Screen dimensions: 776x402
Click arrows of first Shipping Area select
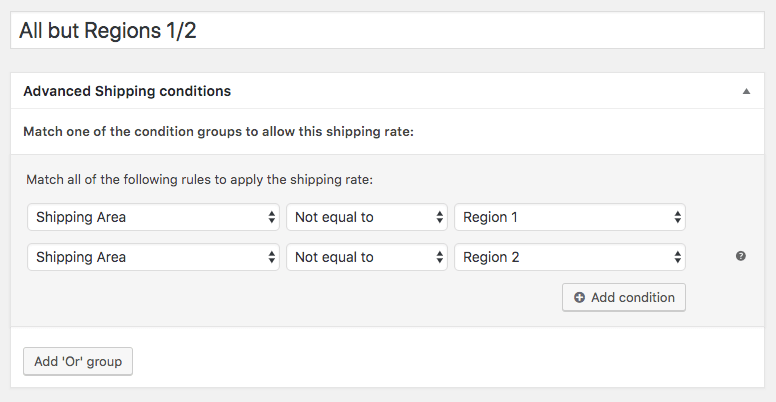271,217
